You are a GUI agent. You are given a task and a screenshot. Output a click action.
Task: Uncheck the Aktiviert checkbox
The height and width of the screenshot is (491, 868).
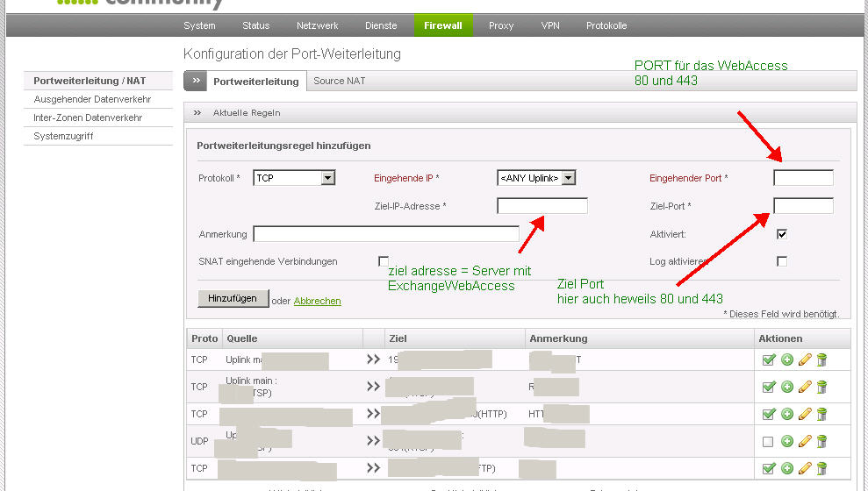pos(782,234)
